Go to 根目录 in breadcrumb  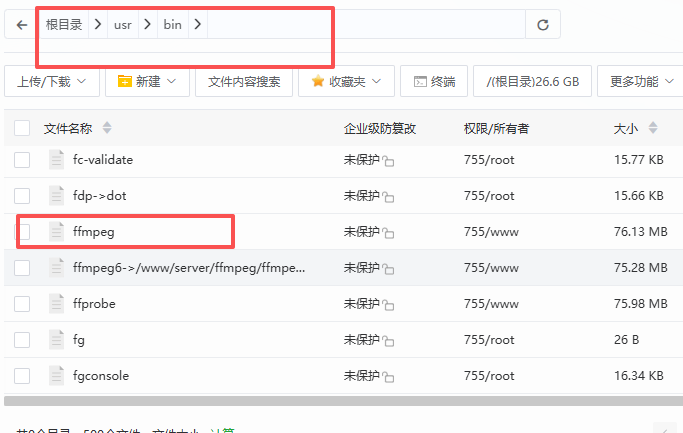[x=63, y=25]
